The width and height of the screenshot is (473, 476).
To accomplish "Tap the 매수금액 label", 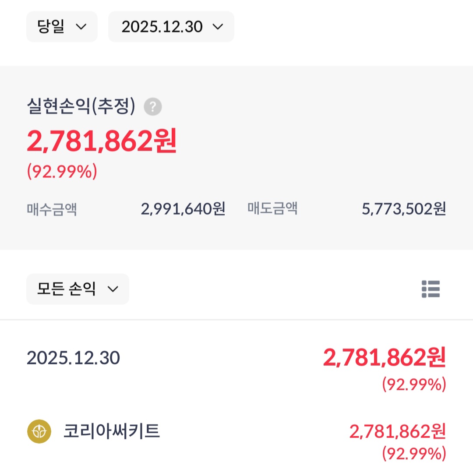I will 52,209.
